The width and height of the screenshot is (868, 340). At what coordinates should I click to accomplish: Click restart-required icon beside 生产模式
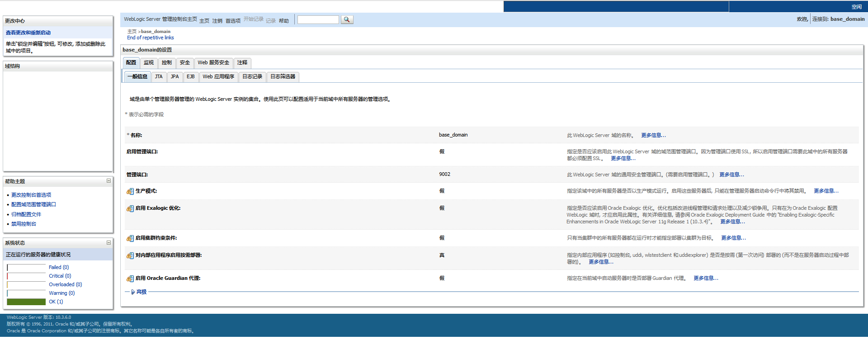130,191
